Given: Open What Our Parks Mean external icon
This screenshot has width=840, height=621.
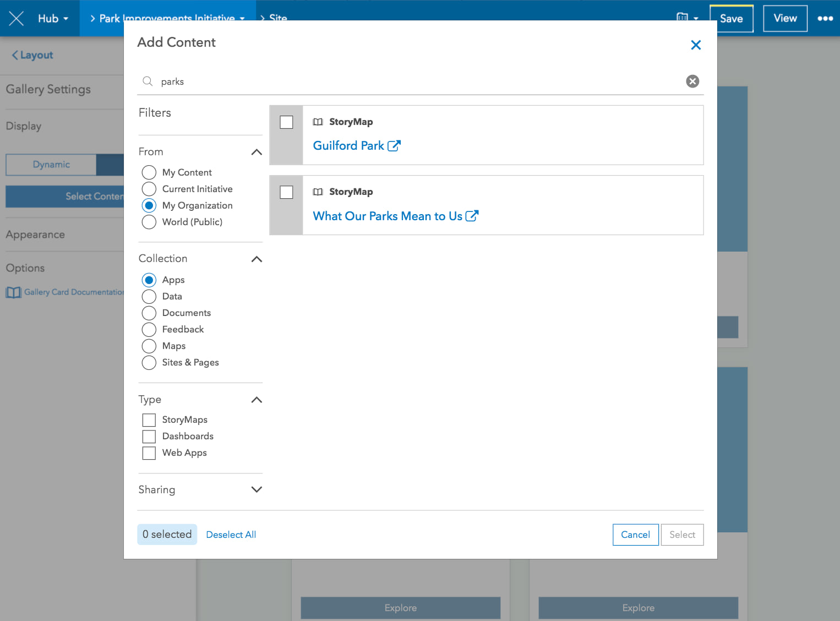Looking at the screenshot, I should pyautogui.click(x=472, y=216).
